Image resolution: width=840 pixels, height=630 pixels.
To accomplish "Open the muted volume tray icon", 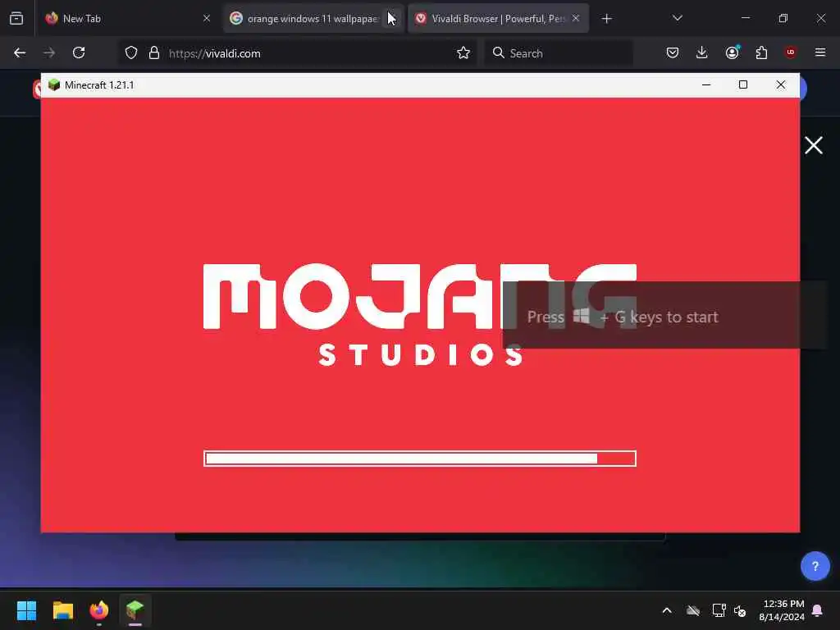I will tap(741, 610).
